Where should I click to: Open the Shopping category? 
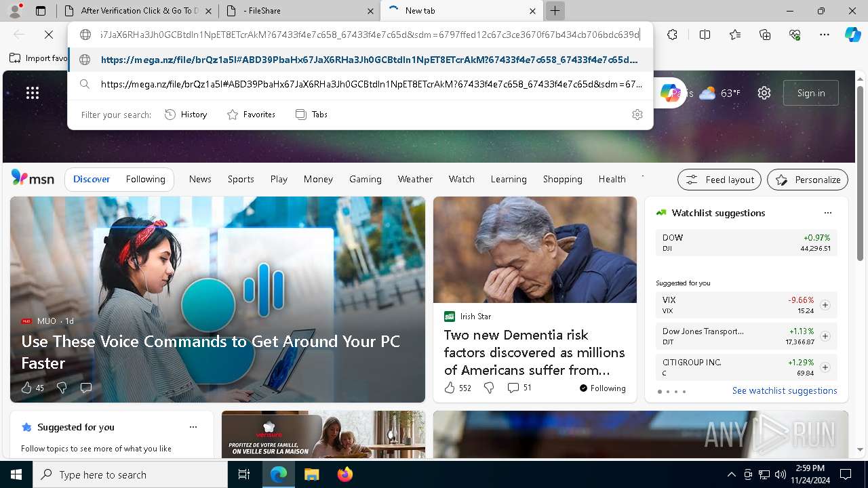(x=563, y=179)
